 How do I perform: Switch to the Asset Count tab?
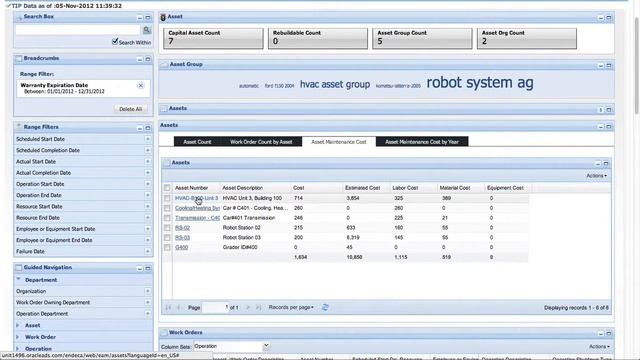point(197,142)
